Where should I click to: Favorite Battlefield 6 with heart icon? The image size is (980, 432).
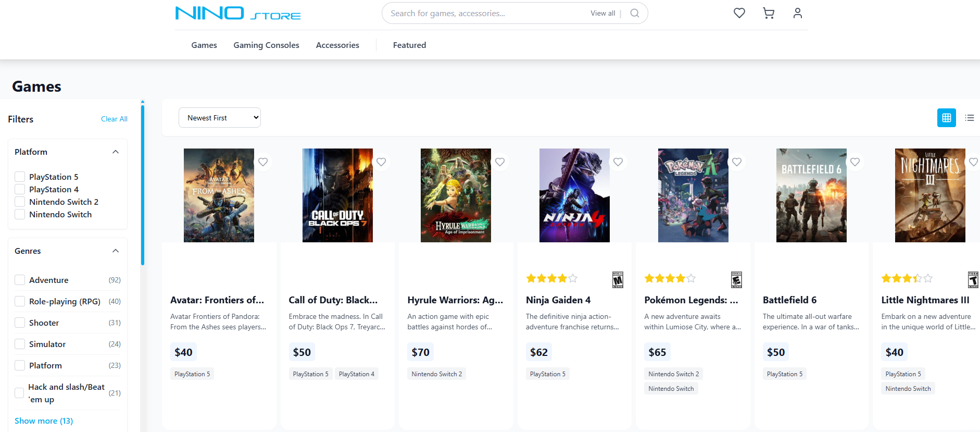[x=855, y=162]
